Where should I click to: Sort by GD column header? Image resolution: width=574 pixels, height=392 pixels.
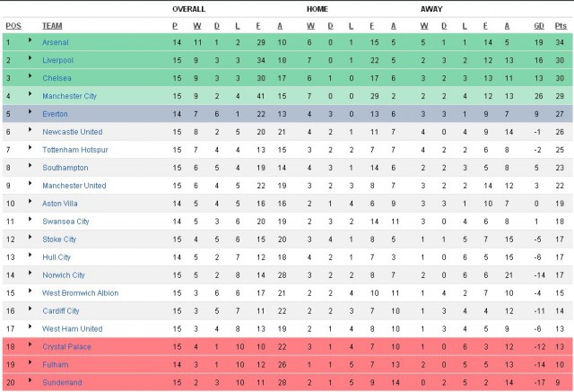coord(538,25)
